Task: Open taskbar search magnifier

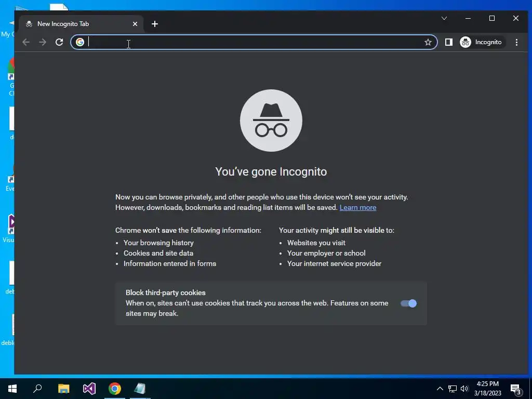Action: [37, 389]
